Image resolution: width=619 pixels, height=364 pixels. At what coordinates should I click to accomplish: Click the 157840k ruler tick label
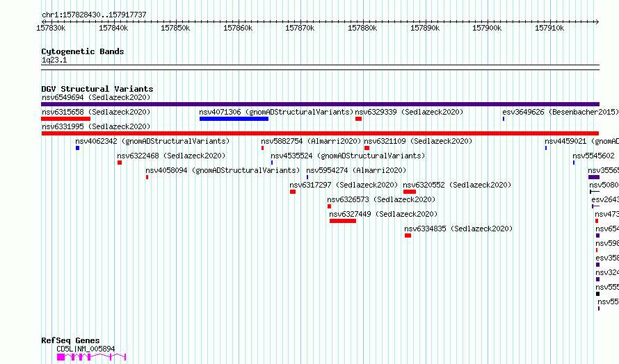pyautogui.click(x=113, y=28)
